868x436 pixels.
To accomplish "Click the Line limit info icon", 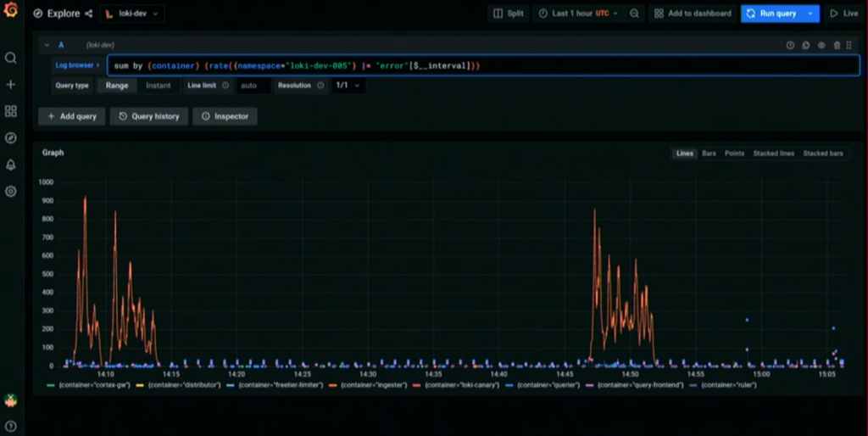I will (225, 86).
